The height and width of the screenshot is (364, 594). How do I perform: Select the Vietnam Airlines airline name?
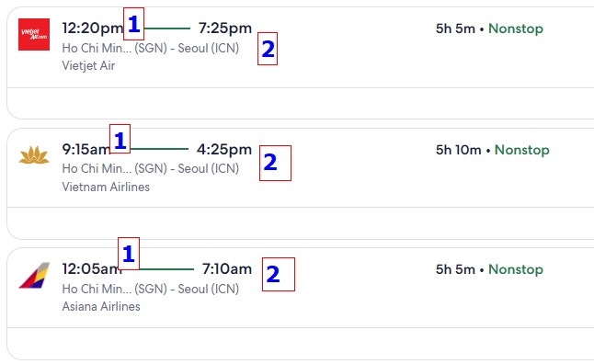click(x=106, y=187)
